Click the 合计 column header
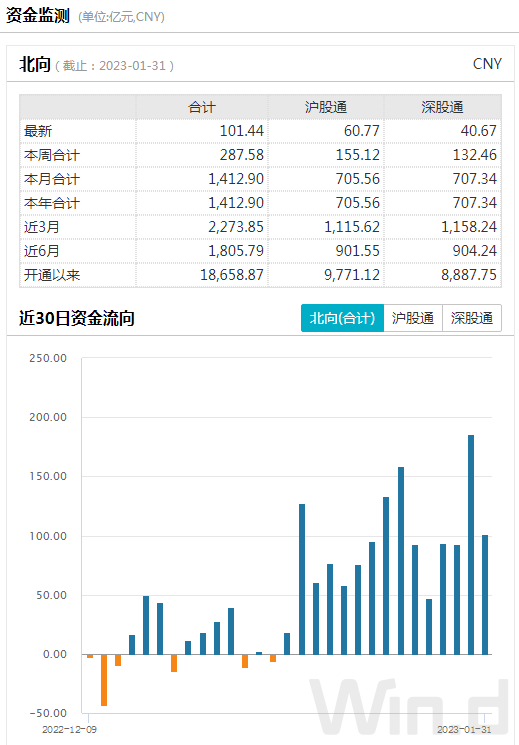 click(x=202, y=107)
